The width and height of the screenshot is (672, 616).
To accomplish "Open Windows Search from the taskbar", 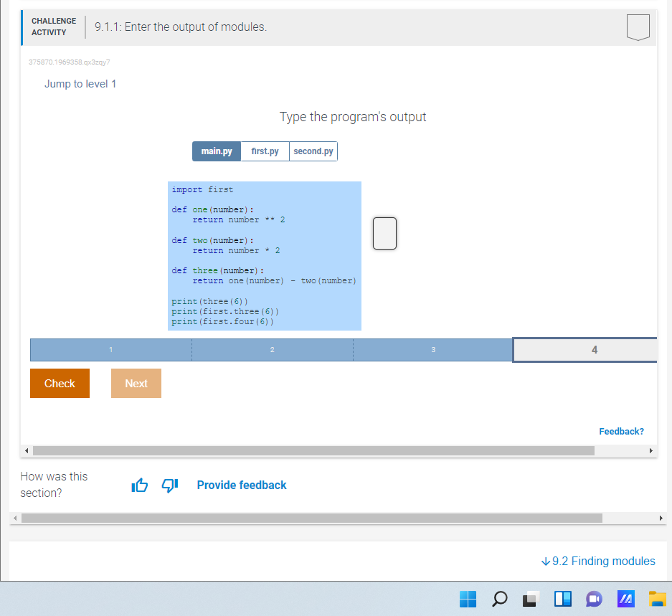I will 500,599.
